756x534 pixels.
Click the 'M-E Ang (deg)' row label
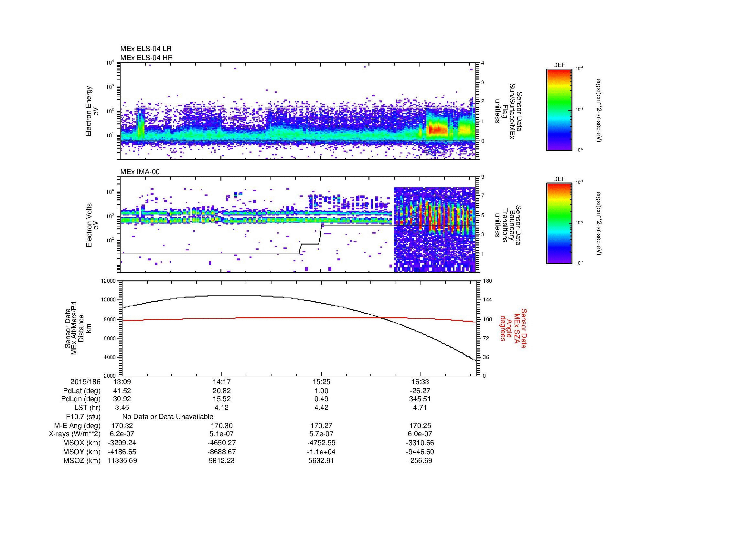[x=77, y=426]
